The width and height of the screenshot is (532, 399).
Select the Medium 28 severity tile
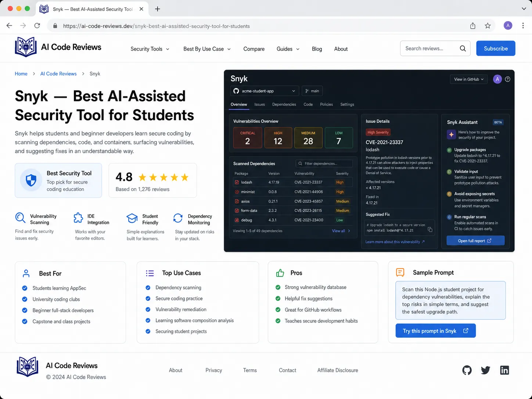[x=308, y=137]
